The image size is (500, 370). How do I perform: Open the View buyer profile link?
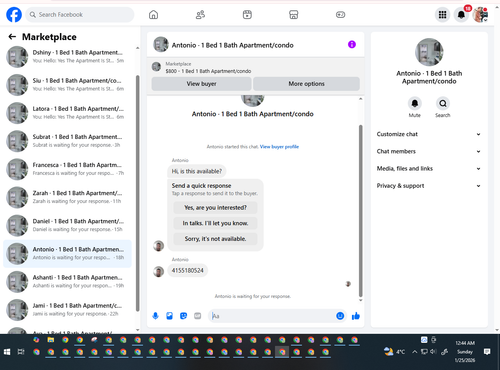point(279,147)
